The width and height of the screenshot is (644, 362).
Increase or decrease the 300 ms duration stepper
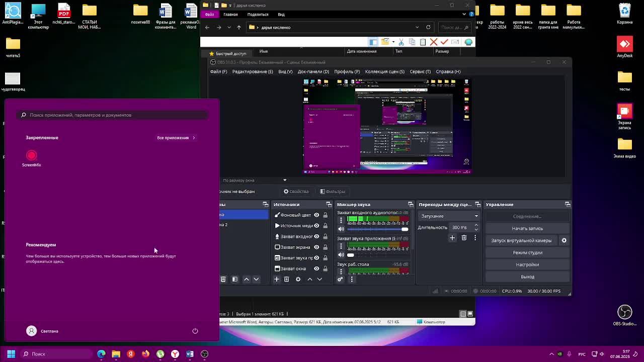point(476,227)
